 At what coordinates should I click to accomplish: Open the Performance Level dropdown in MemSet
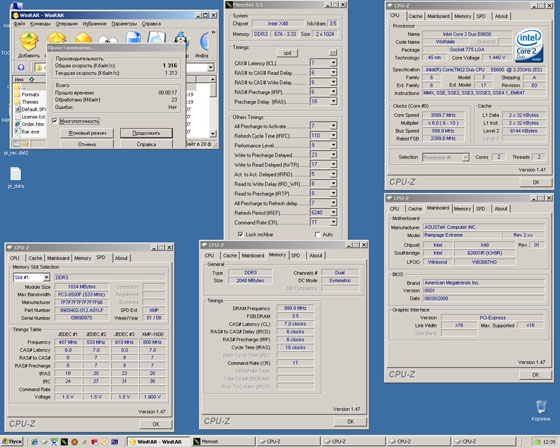(333, 145)
